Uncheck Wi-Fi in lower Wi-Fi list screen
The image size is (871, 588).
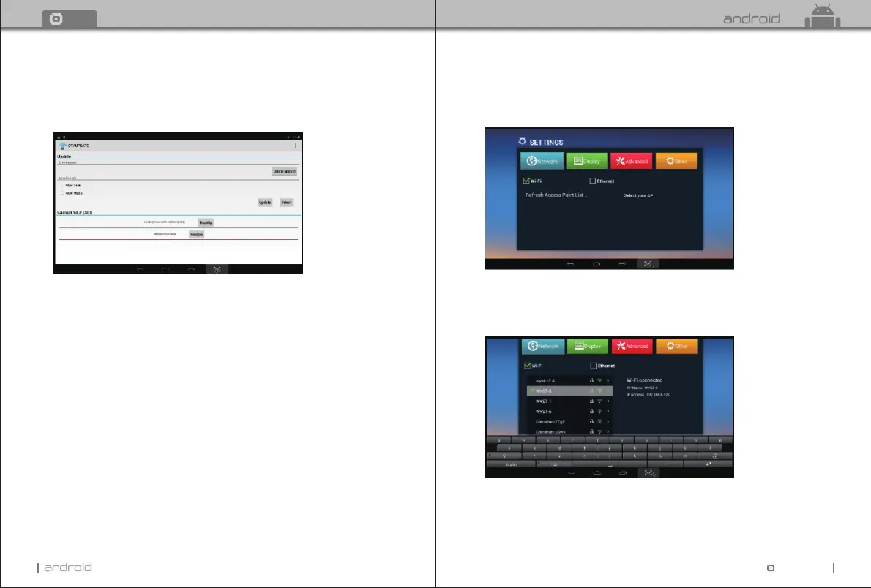click(x=527, y=366)
